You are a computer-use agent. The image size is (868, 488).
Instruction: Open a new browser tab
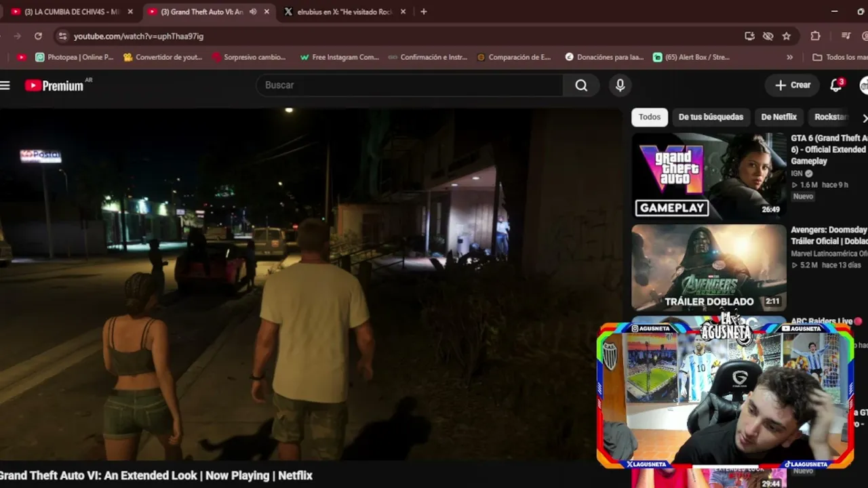pyautogui.click(x=424, y=12)
